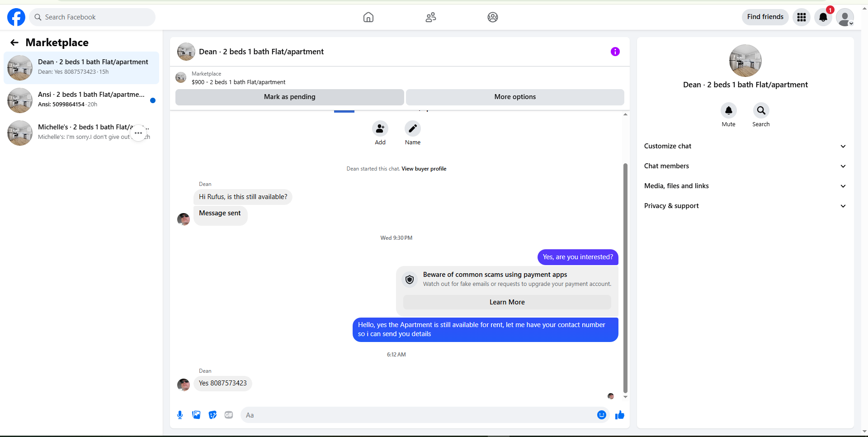Open conversation information purple icon
Screen dimensions: 868x437
[x=615, y=52]
